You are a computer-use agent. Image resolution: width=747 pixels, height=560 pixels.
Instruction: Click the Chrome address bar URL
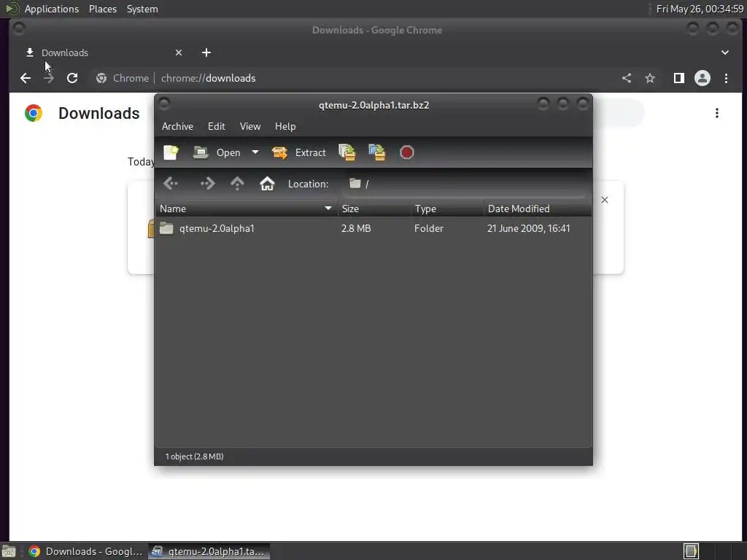[208, 78]
